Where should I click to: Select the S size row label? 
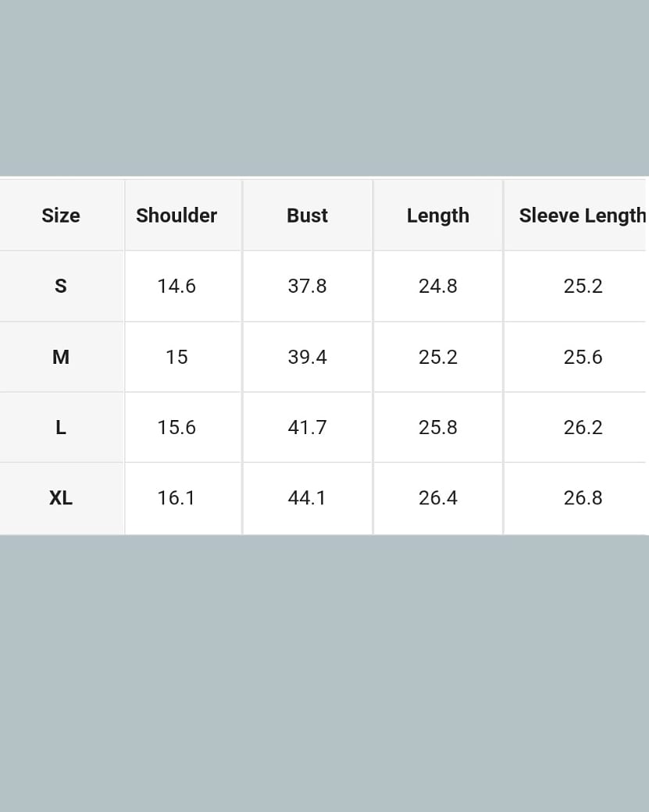click(61, 287)
